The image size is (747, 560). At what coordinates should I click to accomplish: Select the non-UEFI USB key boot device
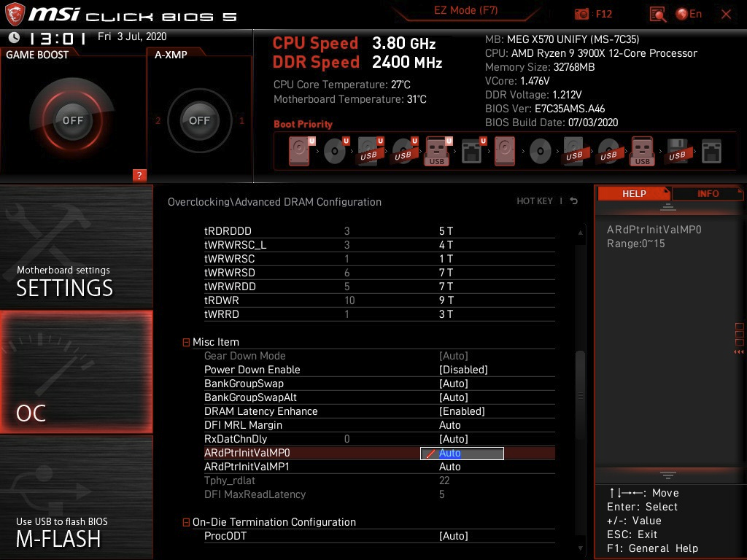coord(643,151)
